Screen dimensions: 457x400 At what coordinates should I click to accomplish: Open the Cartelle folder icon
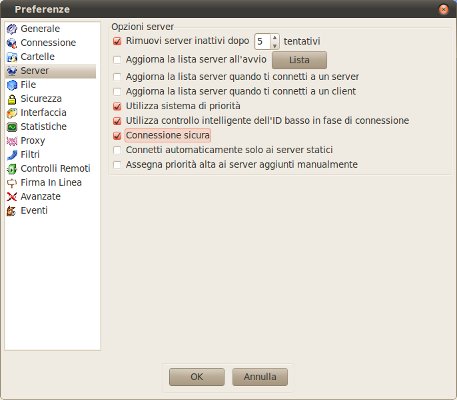click(x=12, y=57)
